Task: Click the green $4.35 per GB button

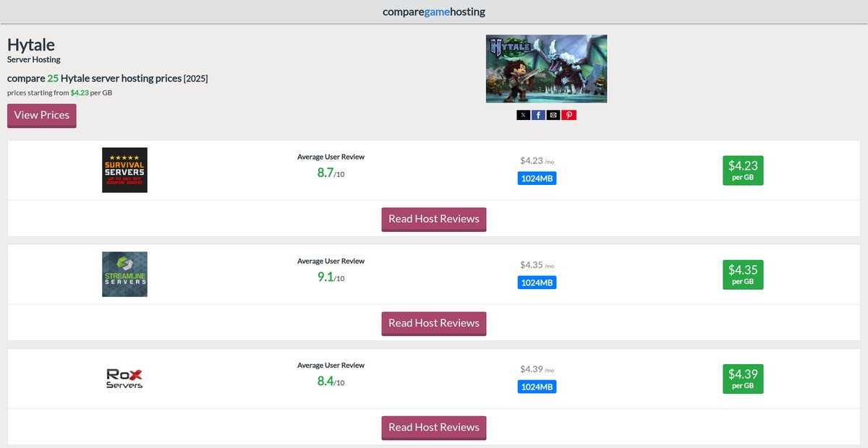Action: [743, 275]
